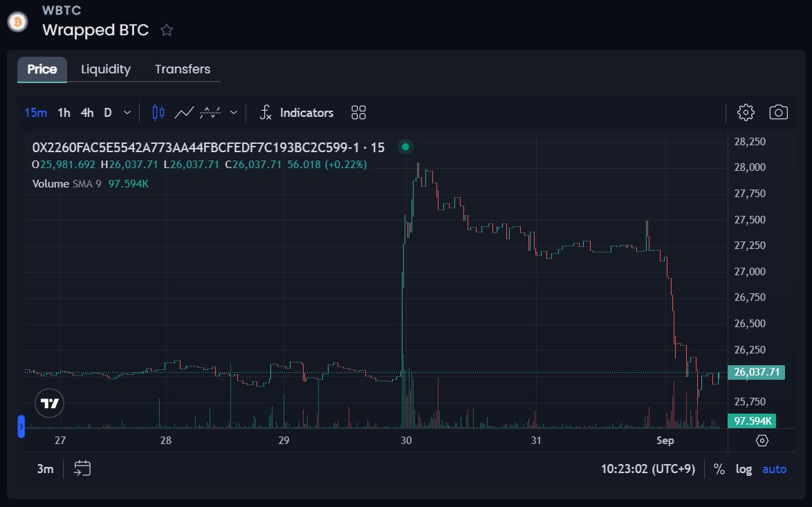Choose the step line chart style
This screenshot has height=507, width=812.
pyautogui.click(x=210, y=112)
